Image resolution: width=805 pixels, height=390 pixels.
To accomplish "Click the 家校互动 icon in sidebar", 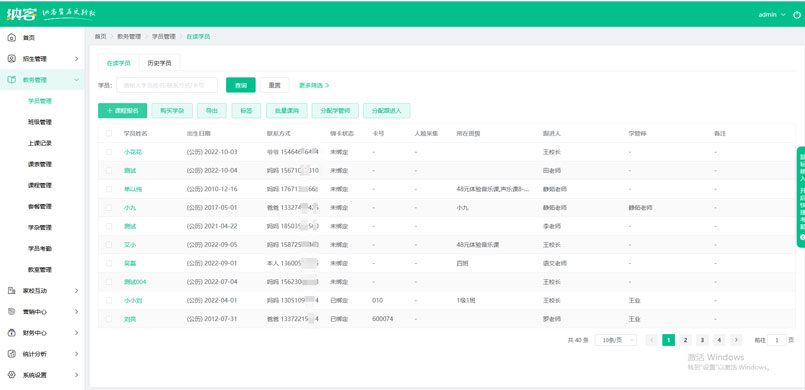I will [x=12, y=290].
